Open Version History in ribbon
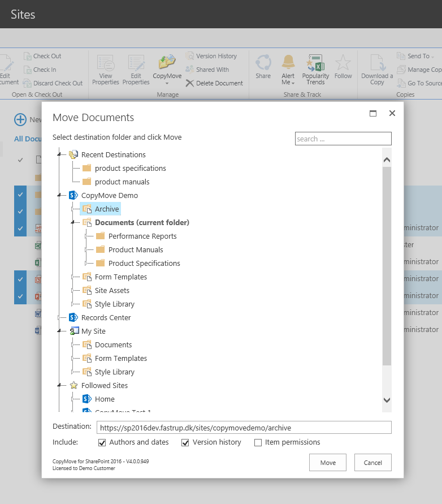This screenshot has height=504, width=442. 211,56
